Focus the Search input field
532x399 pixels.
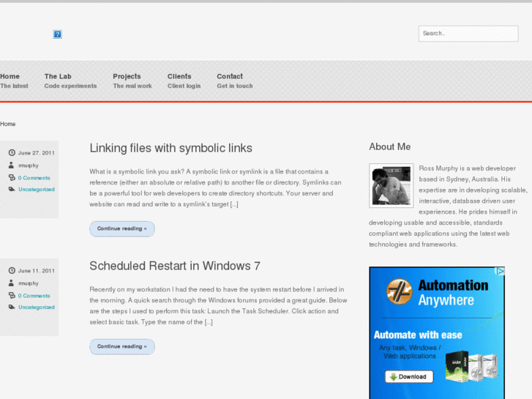coord(468,34)
